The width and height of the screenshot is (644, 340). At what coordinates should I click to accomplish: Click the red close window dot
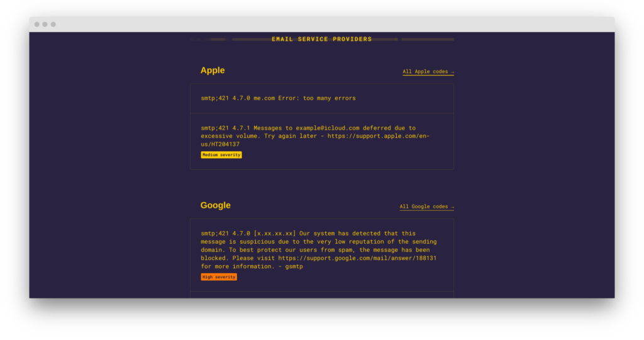tap(37, 25)
